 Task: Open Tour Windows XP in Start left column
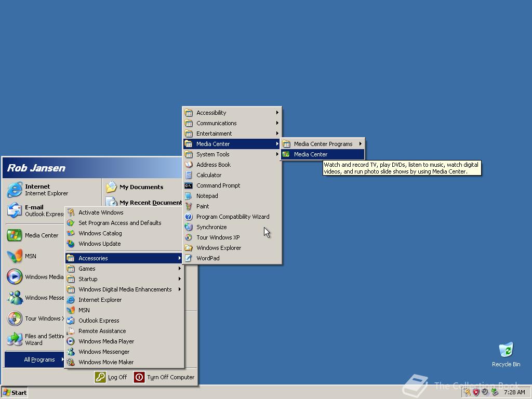click(x=35, y=318)
